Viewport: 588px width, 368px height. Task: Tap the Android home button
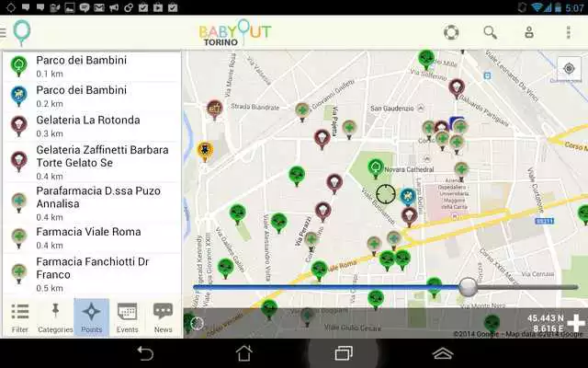[243, 353]
